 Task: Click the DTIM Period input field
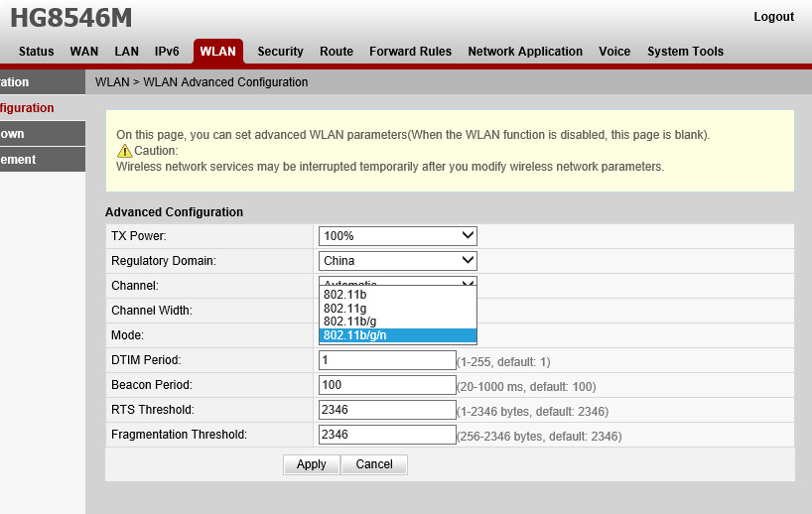click(387, 360)
